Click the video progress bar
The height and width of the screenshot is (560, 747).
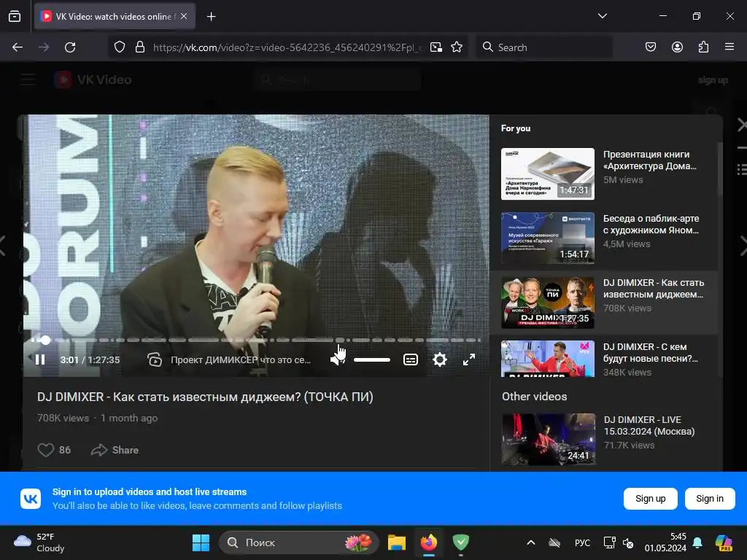click(x=256, y=340)
